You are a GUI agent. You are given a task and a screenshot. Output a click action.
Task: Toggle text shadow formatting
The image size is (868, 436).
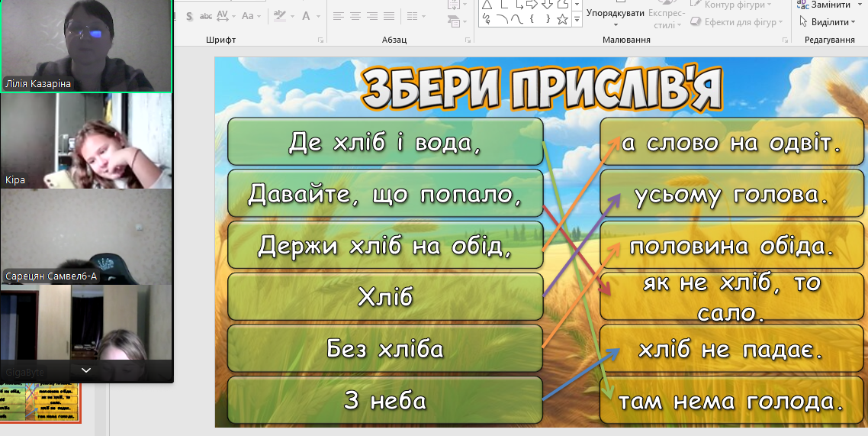click(x=189, y=16)
